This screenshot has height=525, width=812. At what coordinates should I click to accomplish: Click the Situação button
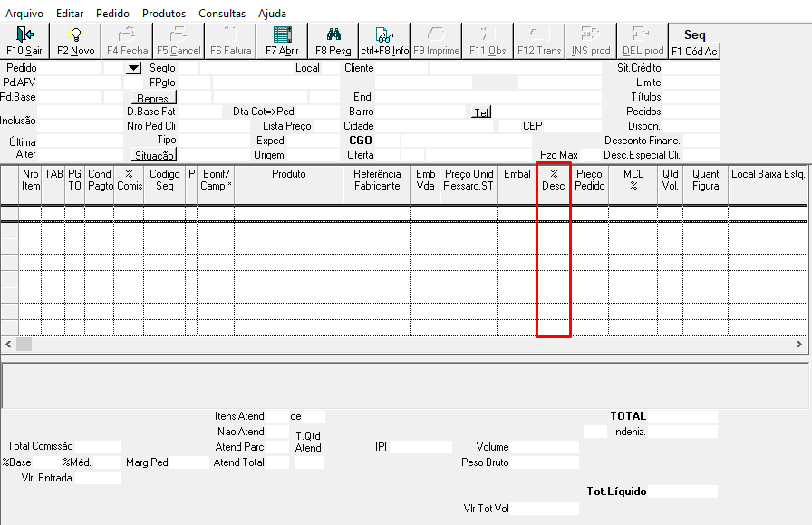[x=154, y=155]
